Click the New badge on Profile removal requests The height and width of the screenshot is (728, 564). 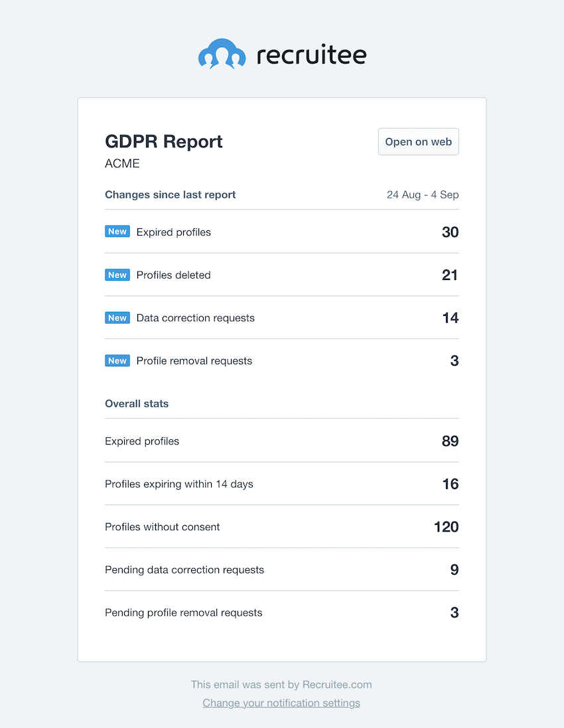tap(117, 360)
